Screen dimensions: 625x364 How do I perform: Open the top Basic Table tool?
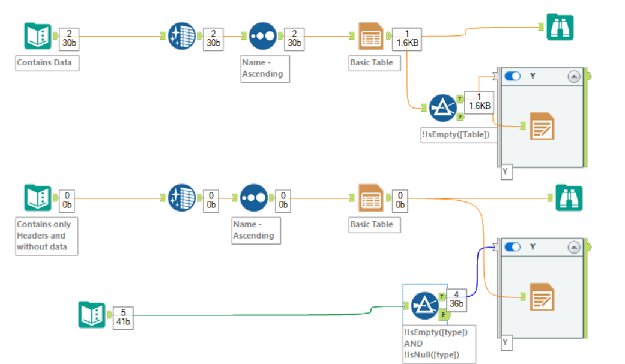(x=370, y=36)
